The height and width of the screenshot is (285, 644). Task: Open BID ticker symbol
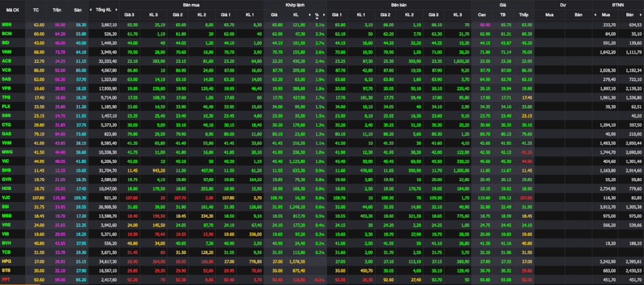pos(6,43)
